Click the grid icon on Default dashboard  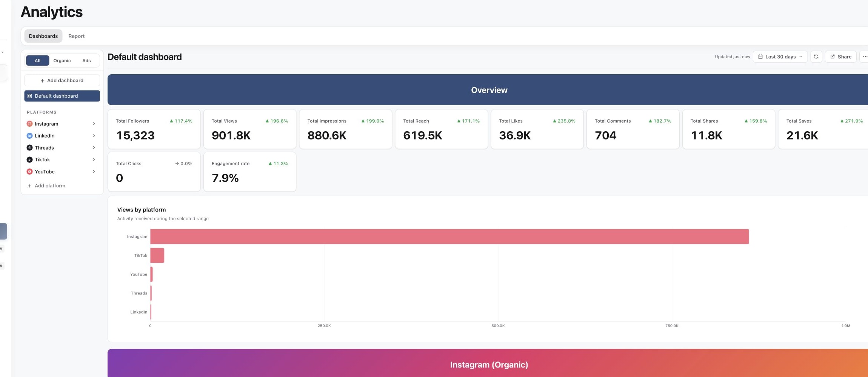point(29,96)
